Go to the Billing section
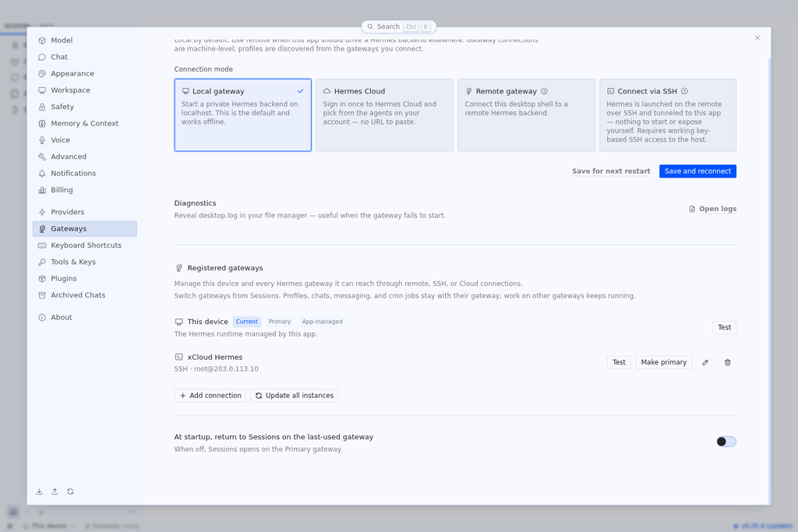Viewport: 798px width, 532px height. [x=84, y=190]
